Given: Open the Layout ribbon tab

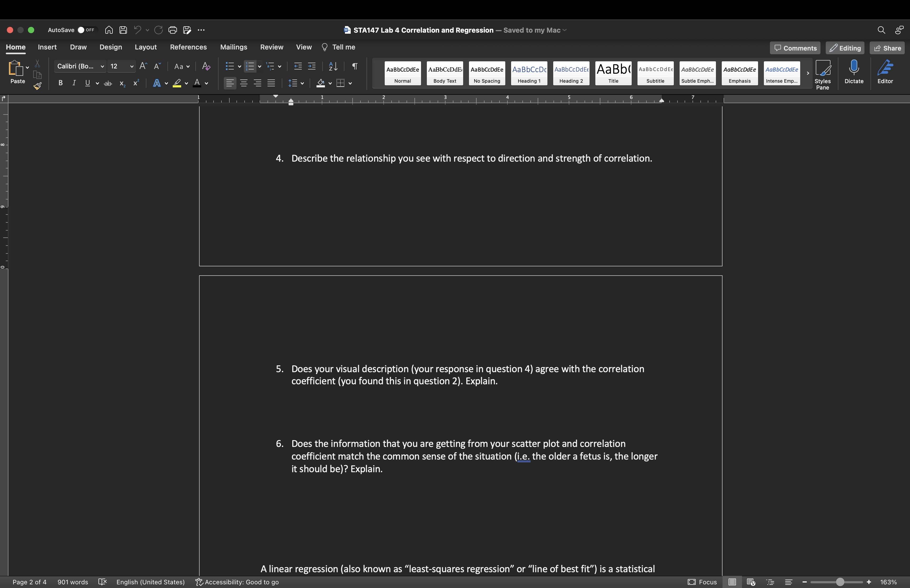Looking at the screenshot, I should point(146,47).
